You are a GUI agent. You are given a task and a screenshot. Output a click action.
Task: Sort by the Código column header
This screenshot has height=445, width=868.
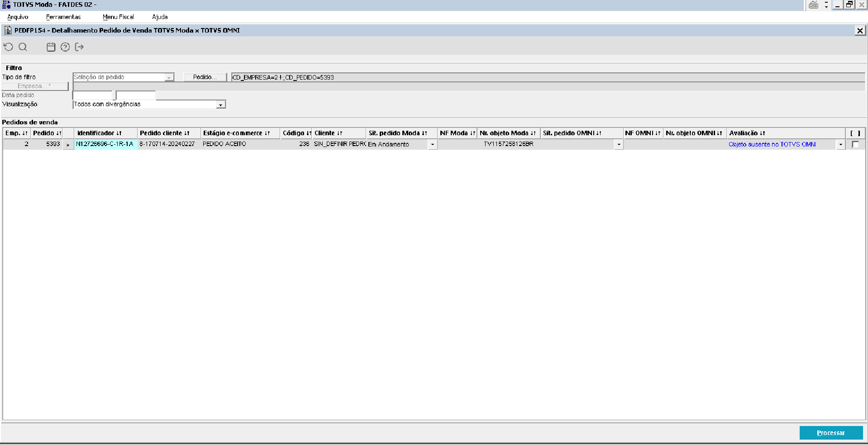coord(296,133)
